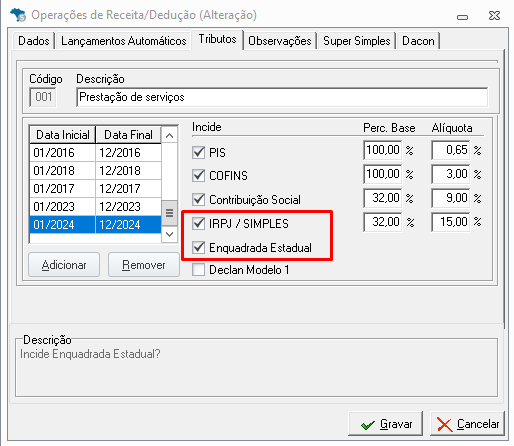Toggle the COFINS checkbox
Image resolution: width=514 pixels, height=446 pixels.
pos(199,175)
